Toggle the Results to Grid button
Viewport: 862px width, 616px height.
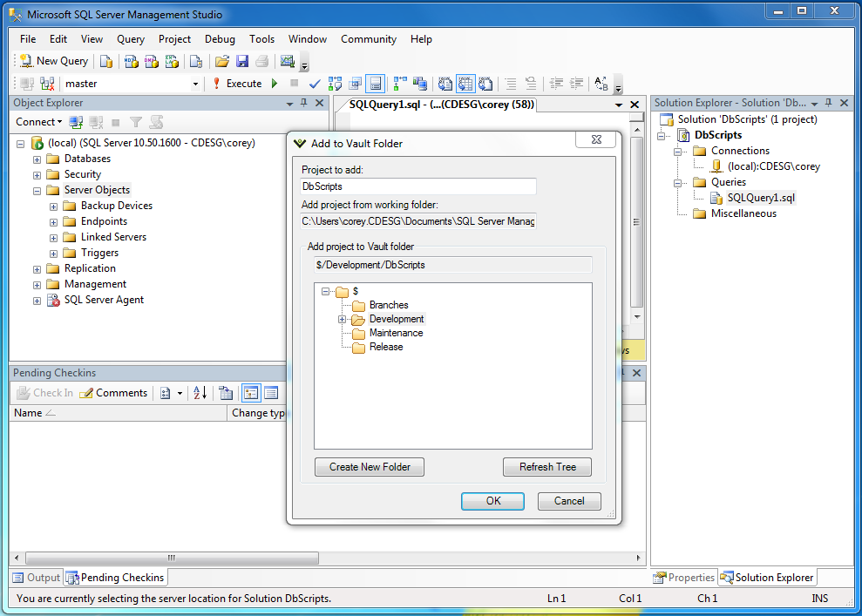tap(465, 84)
